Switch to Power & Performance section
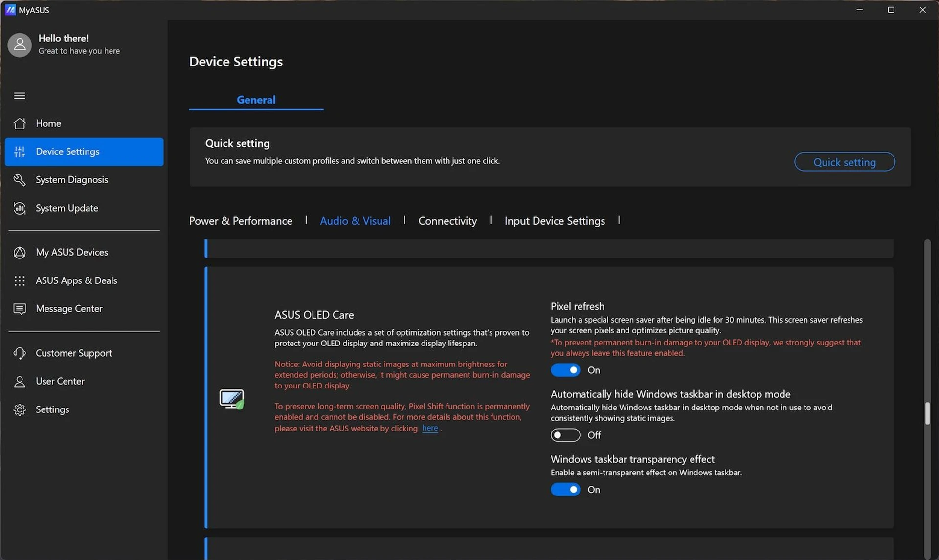939x560 pixels. tap(241, 221)
